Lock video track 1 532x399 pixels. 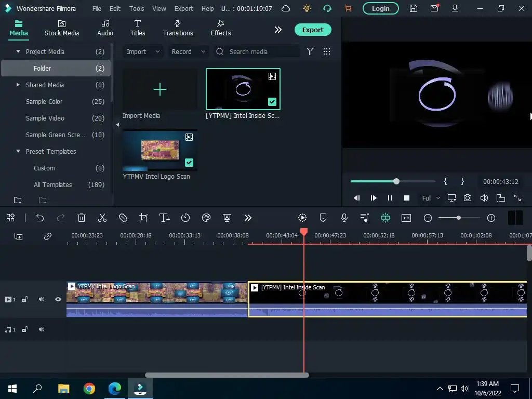(x=25, y=299)
